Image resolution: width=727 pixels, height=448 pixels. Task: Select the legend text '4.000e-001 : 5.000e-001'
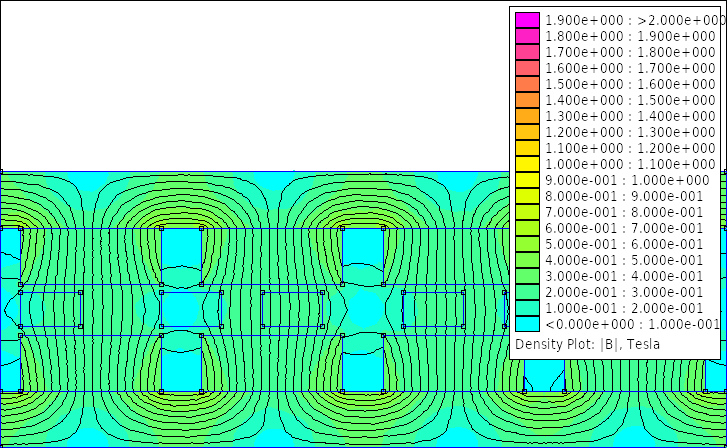tap(624, 260)
